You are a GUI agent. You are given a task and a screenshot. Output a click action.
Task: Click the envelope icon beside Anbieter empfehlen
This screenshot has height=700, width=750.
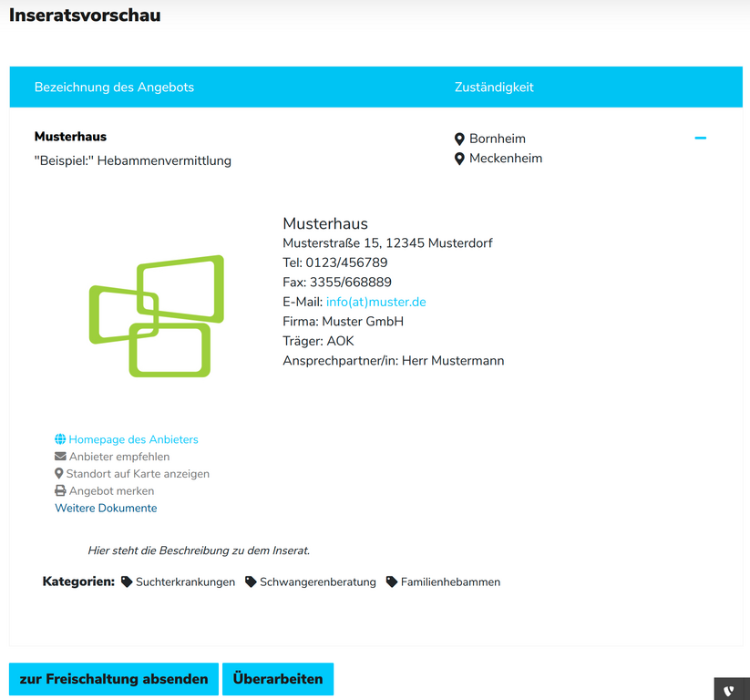(60, 457)
